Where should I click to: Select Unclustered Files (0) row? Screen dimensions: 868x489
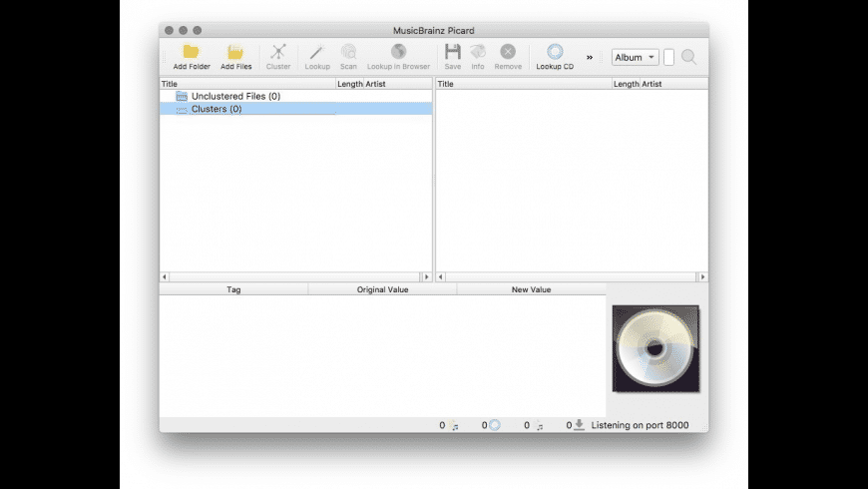pos(295,96)
